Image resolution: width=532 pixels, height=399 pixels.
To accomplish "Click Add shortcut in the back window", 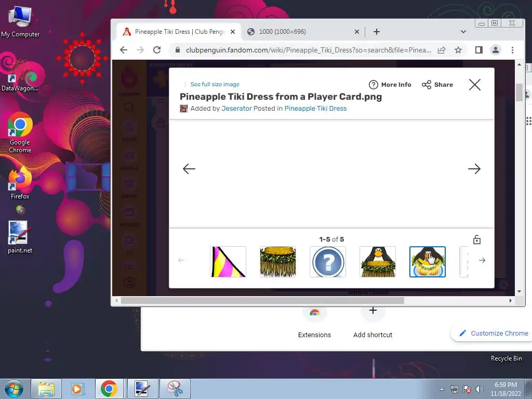I will tap(373, 322).
